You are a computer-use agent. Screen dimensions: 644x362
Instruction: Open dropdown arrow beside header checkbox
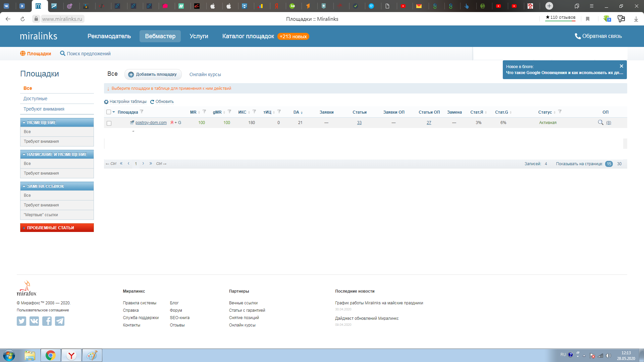[114, 112]
